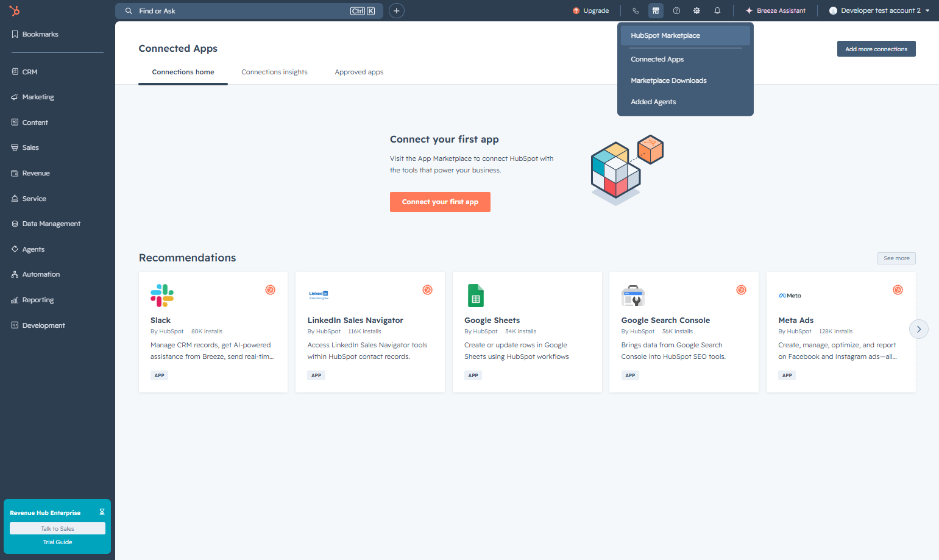Viewport: 939px width, 560px height.
Task: Click the HubSpot sprocket logo
Action: point(15,10)
